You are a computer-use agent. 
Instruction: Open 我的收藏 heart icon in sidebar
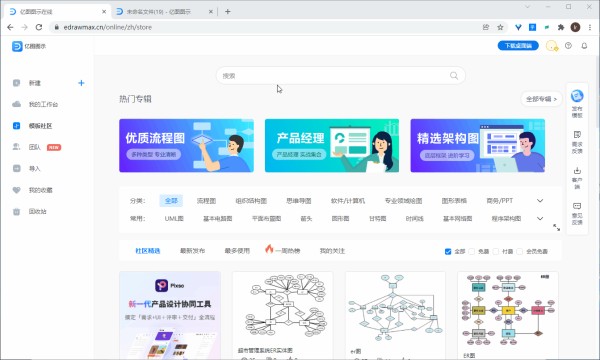tap(16, 190)
